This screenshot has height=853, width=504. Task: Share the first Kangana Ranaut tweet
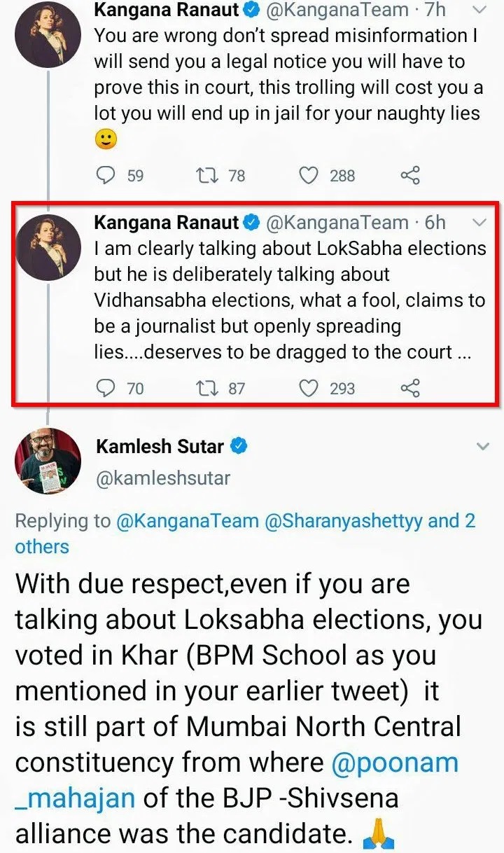(x=409, y=174)
